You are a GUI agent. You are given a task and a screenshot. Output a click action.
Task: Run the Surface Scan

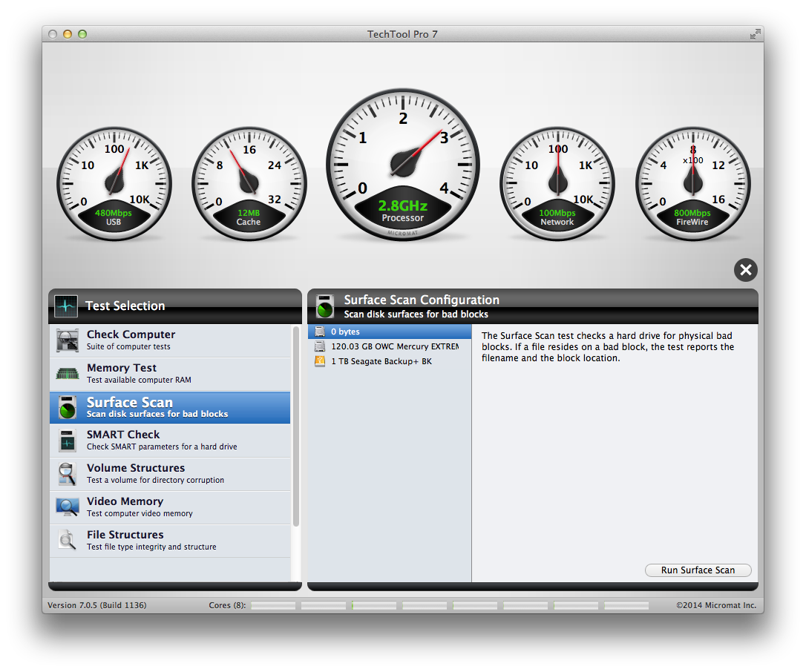(x=698, y=570)
